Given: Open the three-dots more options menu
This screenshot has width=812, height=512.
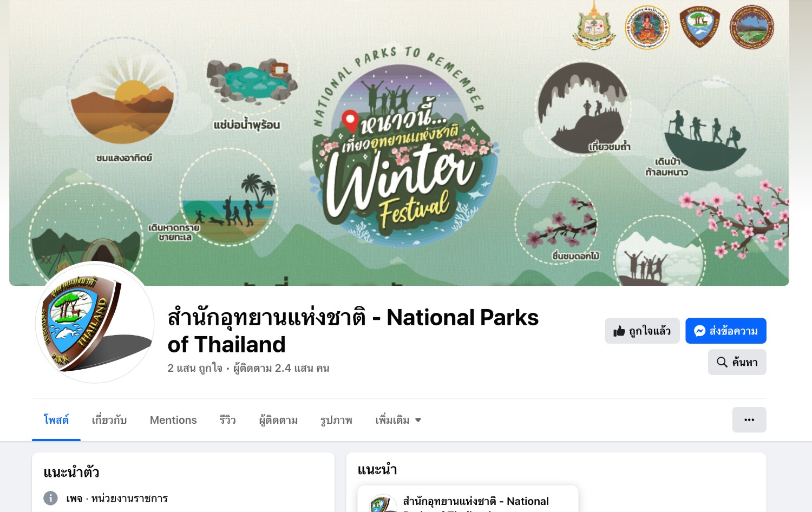Looking at the screenshot, I should pos(749,420).
